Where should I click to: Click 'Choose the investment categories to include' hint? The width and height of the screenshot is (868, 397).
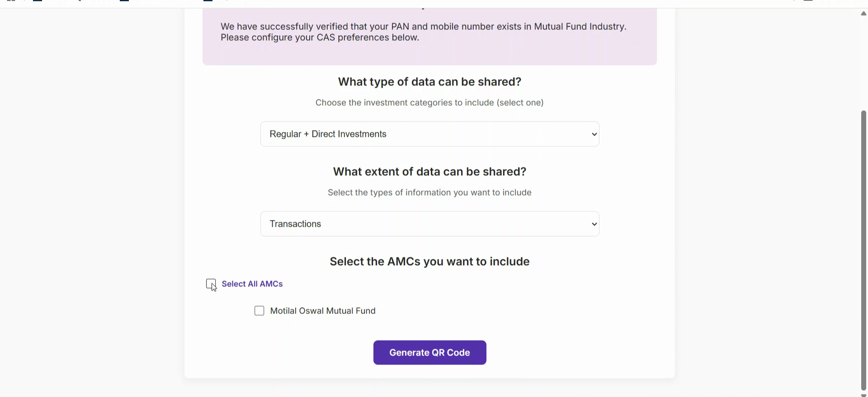(x=429, y=103)
